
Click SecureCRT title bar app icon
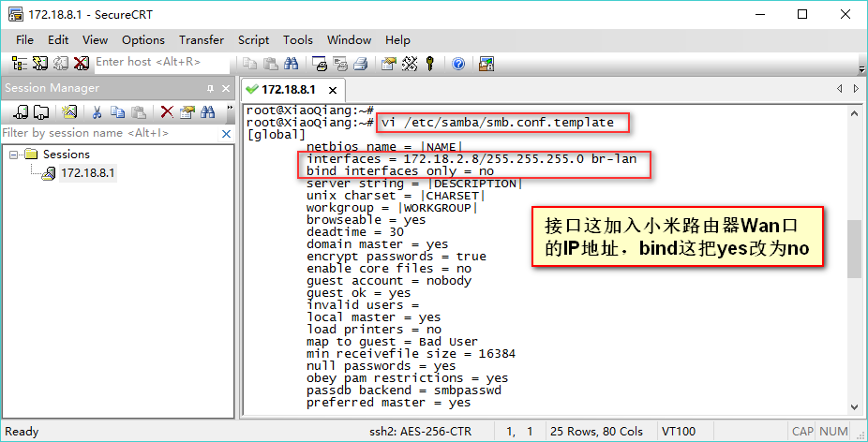(16, 14)
